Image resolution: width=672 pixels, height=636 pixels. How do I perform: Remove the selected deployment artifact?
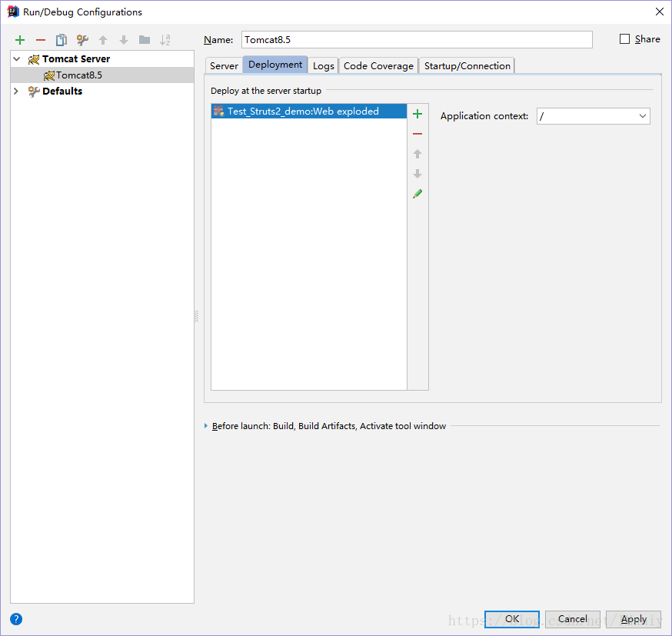pos(418,134)
